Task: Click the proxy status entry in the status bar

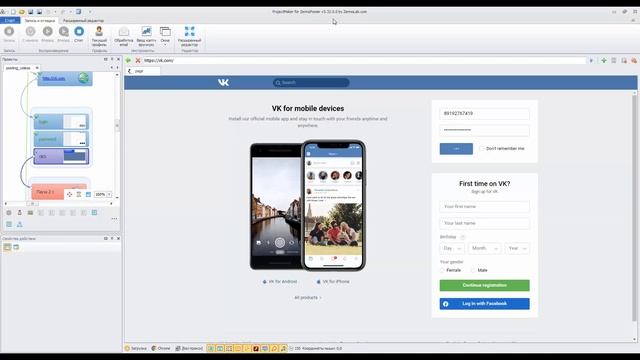Action: [189, 348]
